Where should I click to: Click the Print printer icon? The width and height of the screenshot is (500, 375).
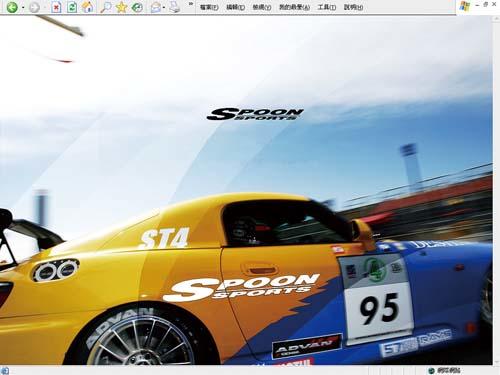click(174, 7)
